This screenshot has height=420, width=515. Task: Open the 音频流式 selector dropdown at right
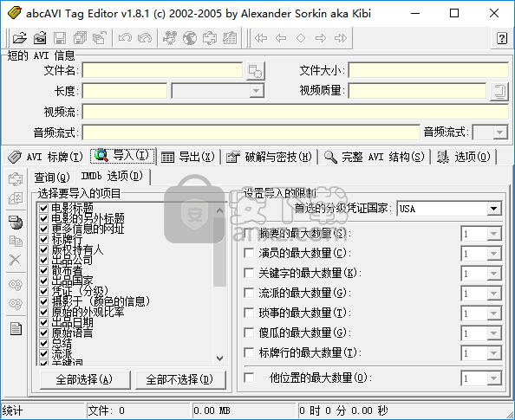point(500,132)
